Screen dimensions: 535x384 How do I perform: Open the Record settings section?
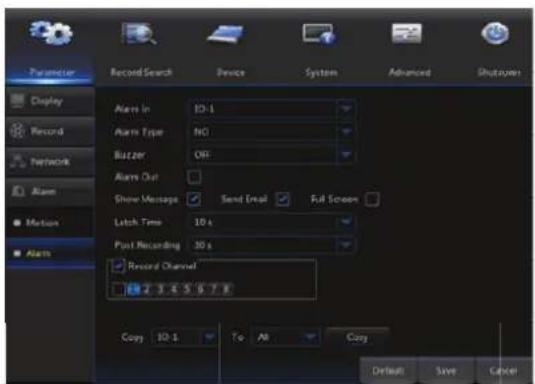tap(50, 131)
